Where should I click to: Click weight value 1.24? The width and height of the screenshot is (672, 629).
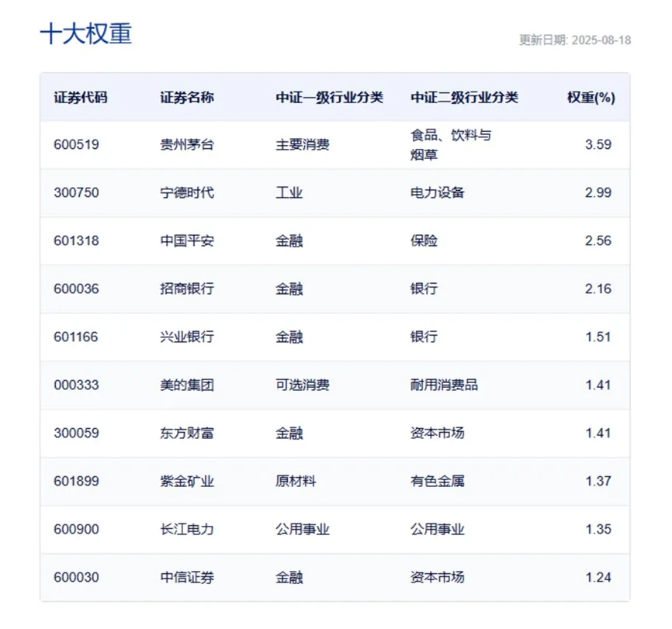click(598, 577)
